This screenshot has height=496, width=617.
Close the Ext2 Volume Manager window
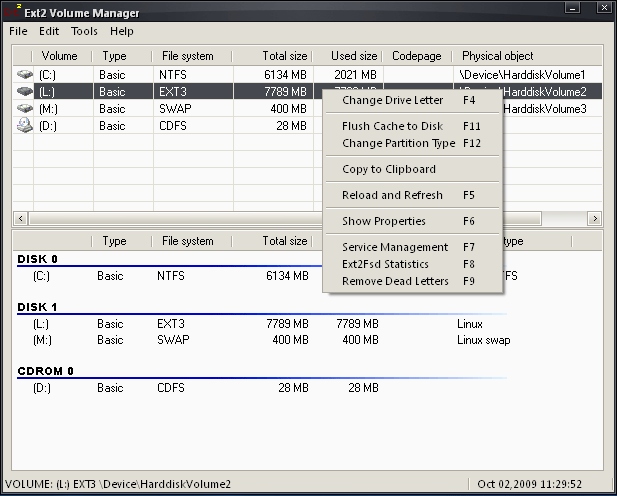[x=604, y=7]
